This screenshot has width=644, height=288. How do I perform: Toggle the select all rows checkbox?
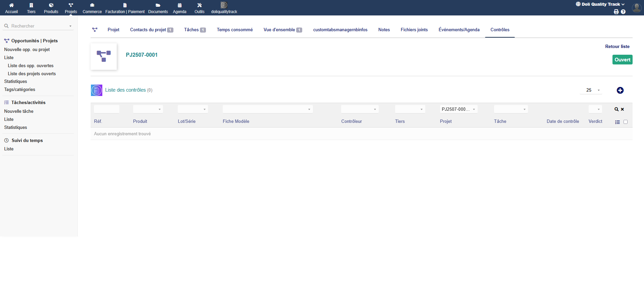tap(626, 122)
